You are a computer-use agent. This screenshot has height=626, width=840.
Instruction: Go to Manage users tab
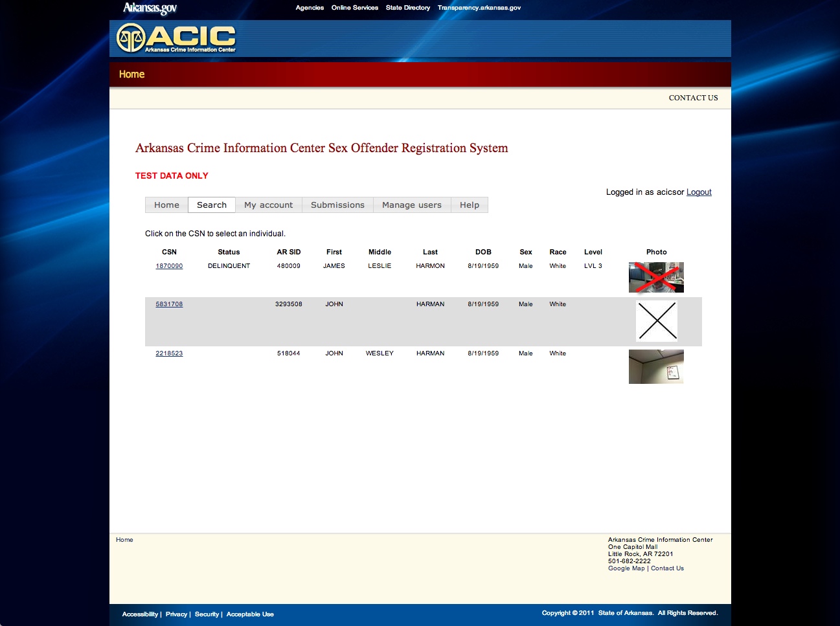(x=412, y=205)
